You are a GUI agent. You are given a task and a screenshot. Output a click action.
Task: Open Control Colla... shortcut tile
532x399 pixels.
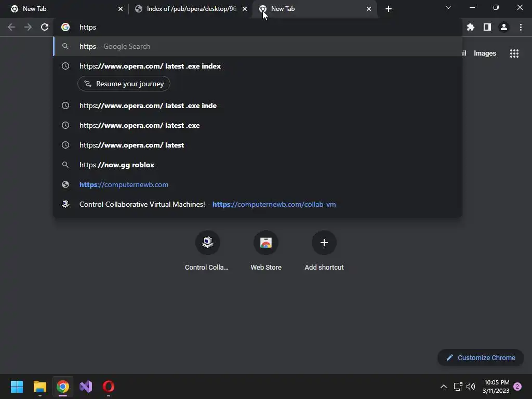(x=207, y=250)
